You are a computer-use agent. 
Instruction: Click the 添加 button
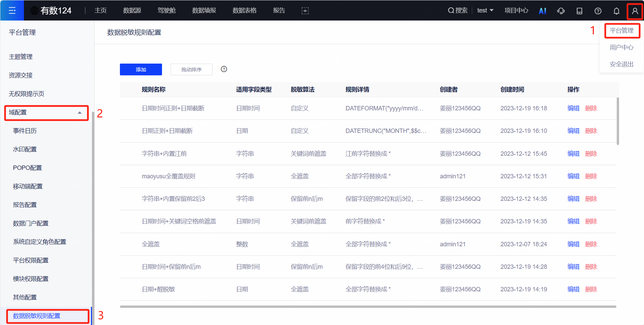point(141,69)
